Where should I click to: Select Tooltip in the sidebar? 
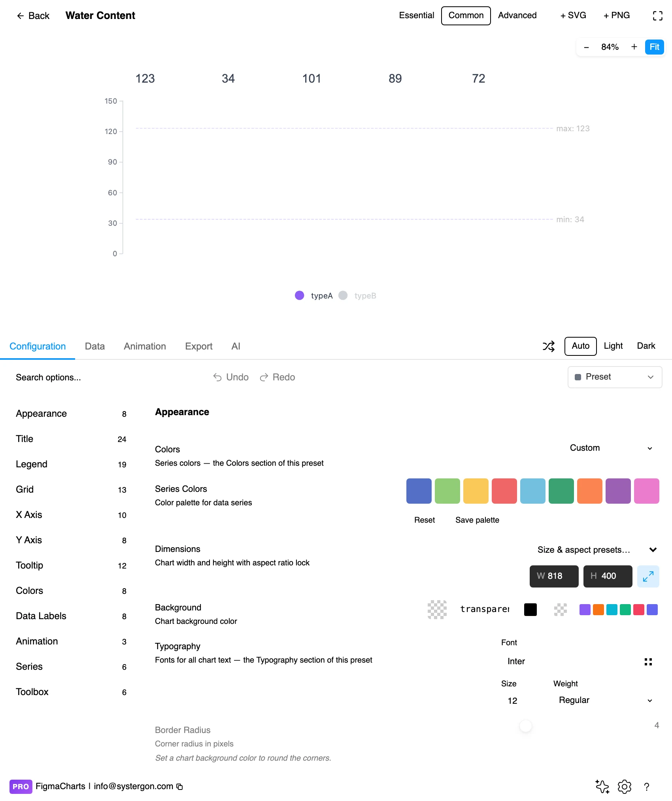pyautogui.click(x=71, y=565)
